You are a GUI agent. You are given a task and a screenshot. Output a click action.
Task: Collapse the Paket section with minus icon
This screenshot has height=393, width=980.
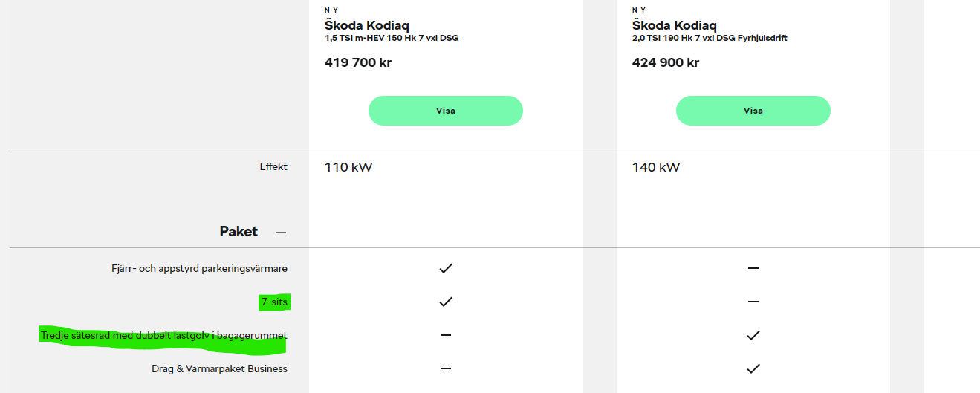pyautogui.click(x=280, y=233)
